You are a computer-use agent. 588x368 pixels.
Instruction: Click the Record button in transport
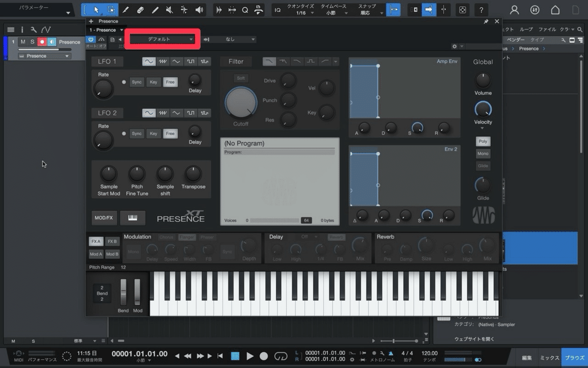coord(264,356)
